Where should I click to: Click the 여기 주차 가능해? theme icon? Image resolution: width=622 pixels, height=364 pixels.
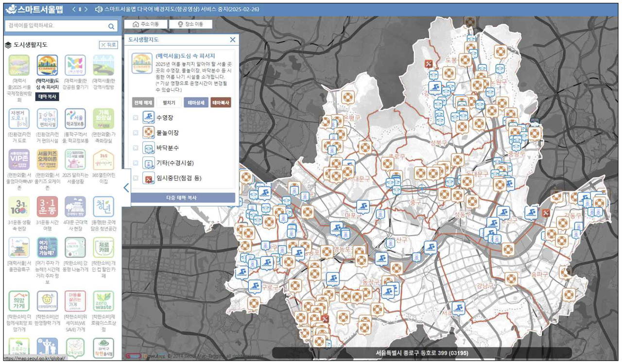[47, 247]
